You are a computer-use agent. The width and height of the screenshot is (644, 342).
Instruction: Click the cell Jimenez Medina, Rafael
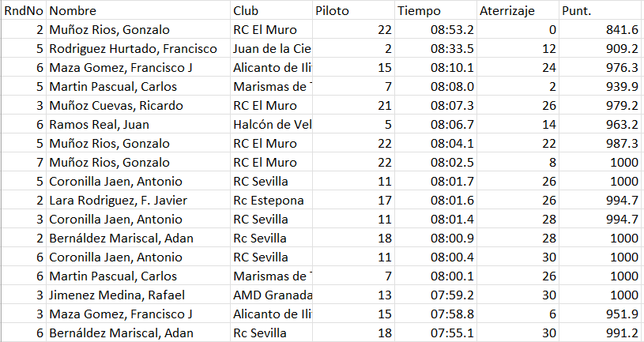(x=138, y=295)
